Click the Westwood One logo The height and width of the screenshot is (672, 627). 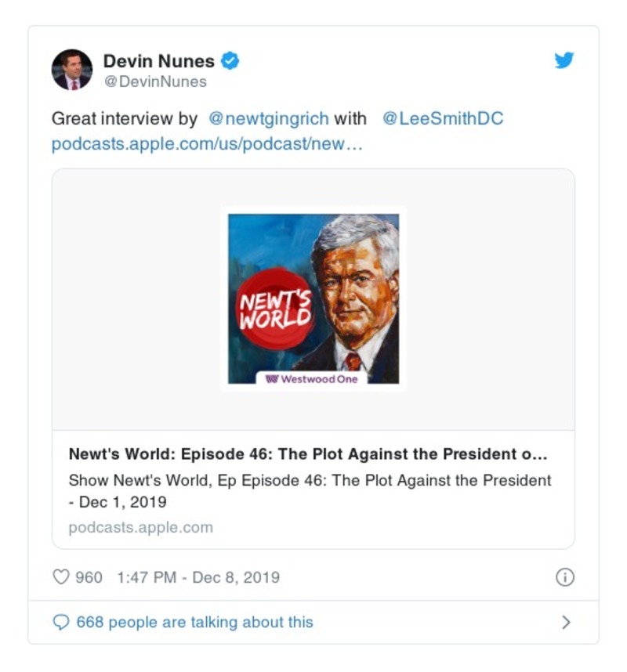pyautogui.click(x=311, y=379)
